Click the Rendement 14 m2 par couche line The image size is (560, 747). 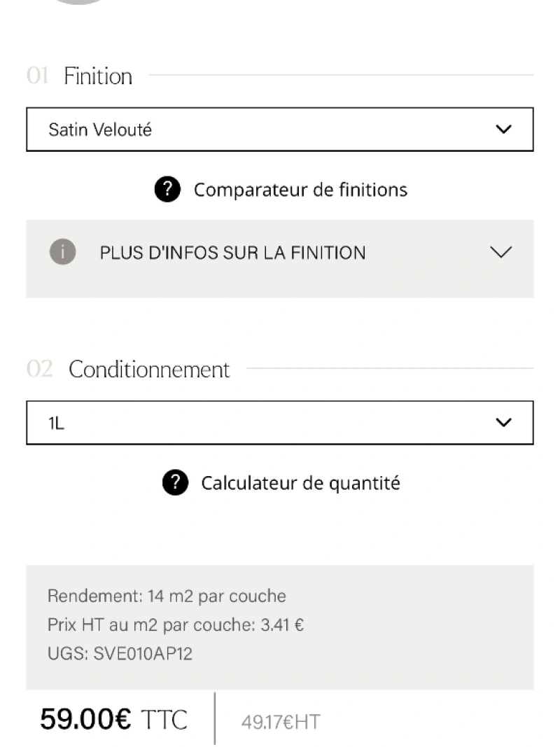coord(167,596)
